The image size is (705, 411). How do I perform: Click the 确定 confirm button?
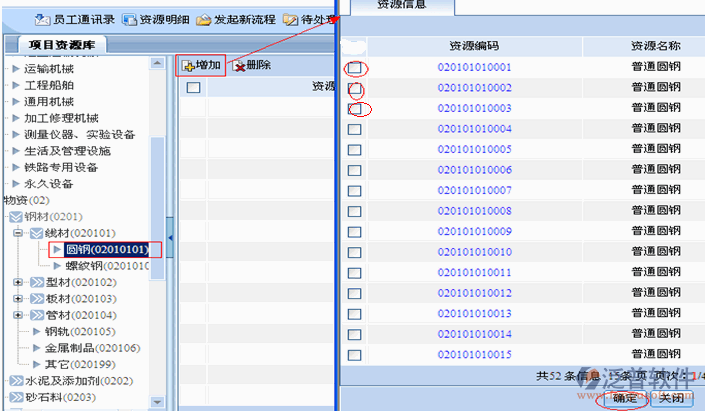click(x=624, y=398)
